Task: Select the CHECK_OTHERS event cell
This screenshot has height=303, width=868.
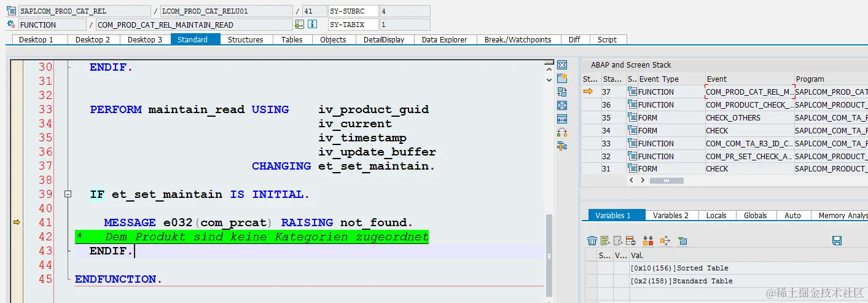Action: [749, 117]
